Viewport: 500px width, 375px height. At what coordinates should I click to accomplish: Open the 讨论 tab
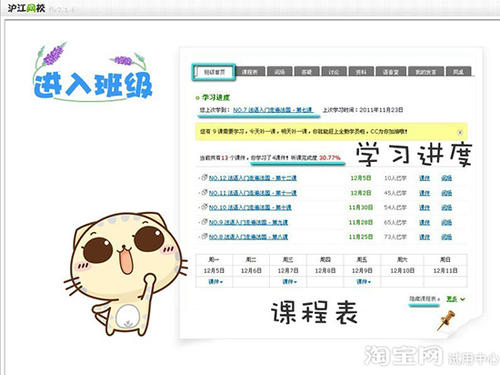[334, 72]
